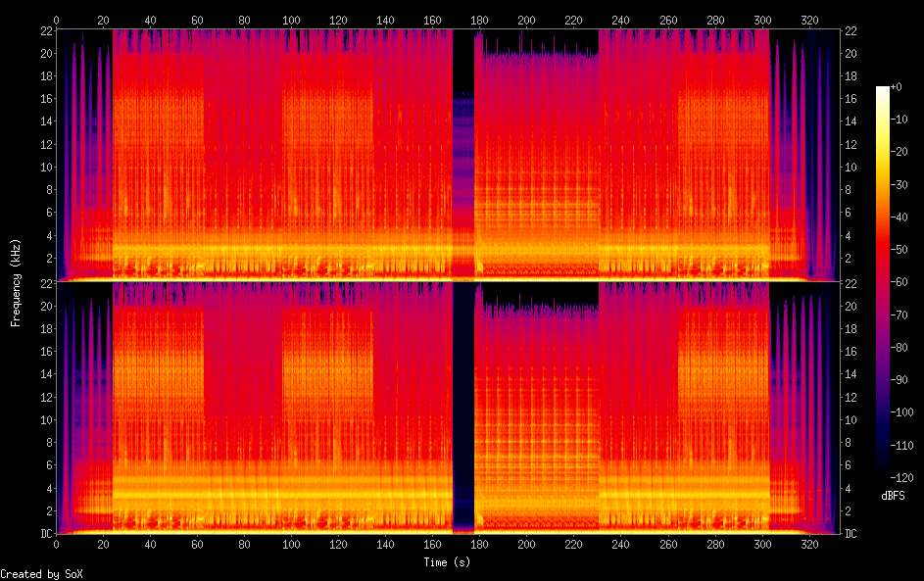Click the '-40' color scale label
This screenshot has height=581, width=924.
click(x=900, y=218)
